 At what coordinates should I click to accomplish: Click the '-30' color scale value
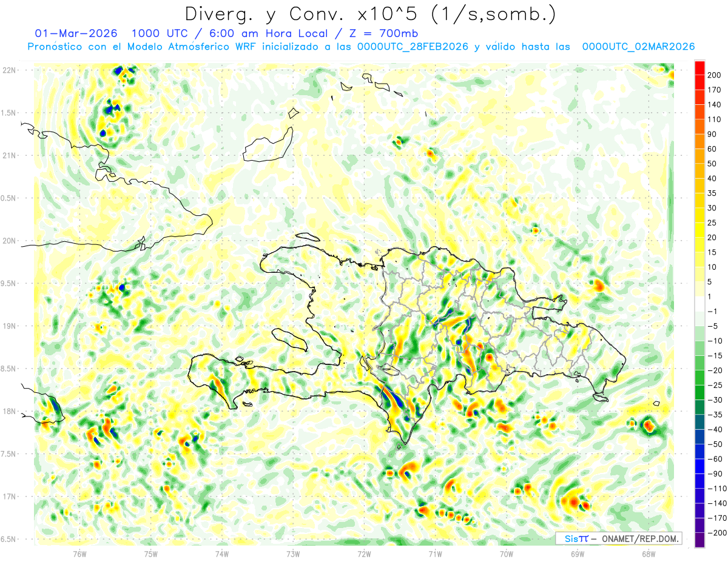715,400
